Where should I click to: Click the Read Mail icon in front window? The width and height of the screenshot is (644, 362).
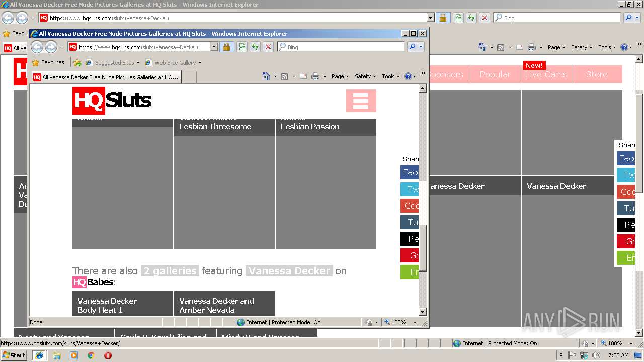coord(303,76)
